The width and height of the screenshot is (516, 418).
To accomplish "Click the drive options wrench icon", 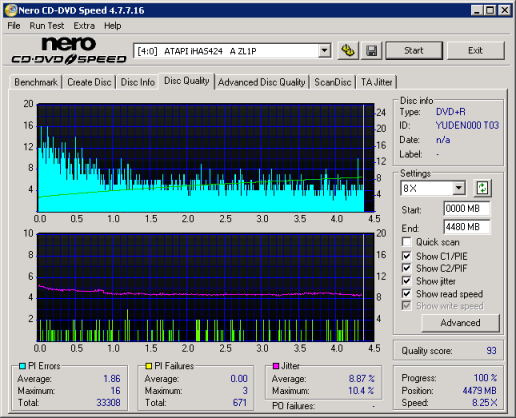I will point(348,51).
